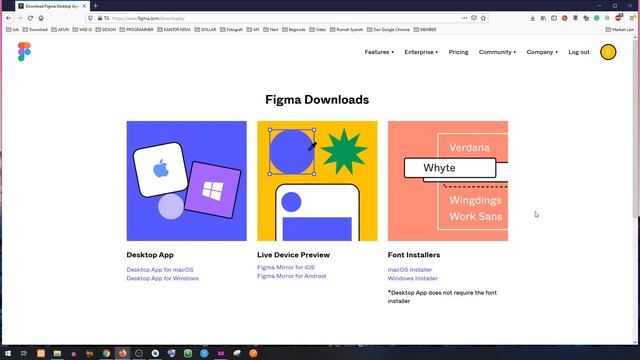Open the Rumah Syariah bookmarks folder
640x360 pixels.
347,29
